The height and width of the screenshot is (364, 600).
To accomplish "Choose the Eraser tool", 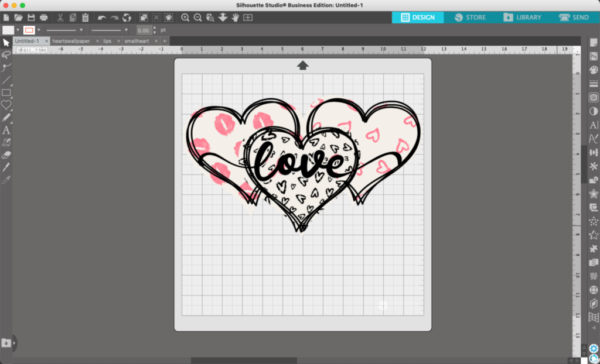I will (x=6, y=155).
